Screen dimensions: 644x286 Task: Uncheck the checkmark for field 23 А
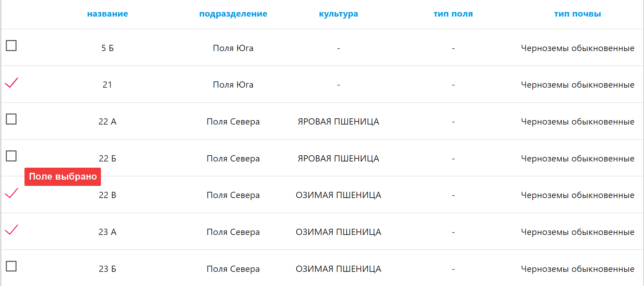[x=11, y=230]
